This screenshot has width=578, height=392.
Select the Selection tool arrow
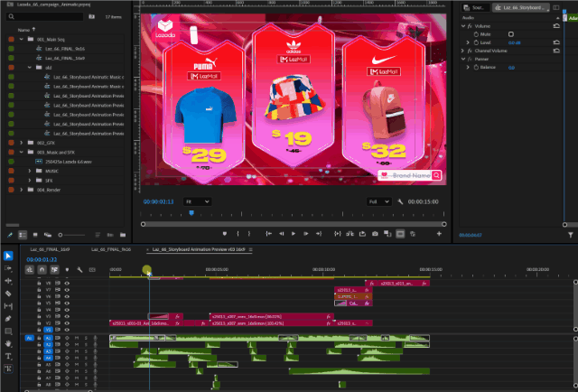click(x=8, y=256)
